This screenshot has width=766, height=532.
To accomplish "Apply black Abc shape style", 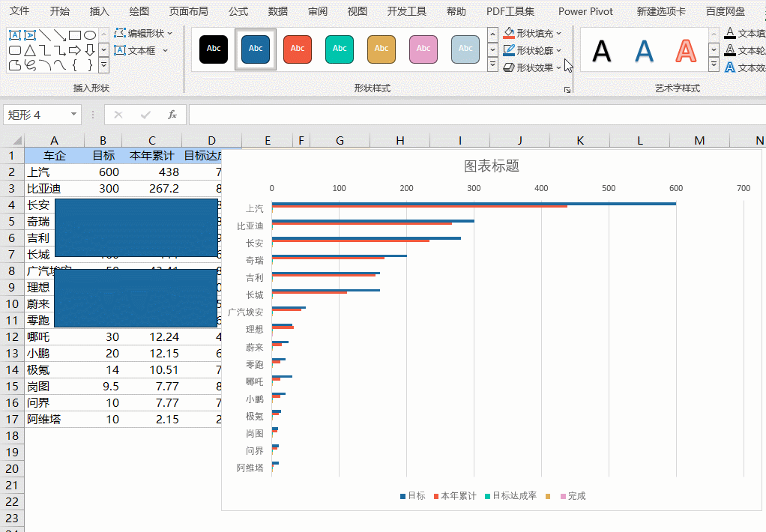I will point(214,49).
